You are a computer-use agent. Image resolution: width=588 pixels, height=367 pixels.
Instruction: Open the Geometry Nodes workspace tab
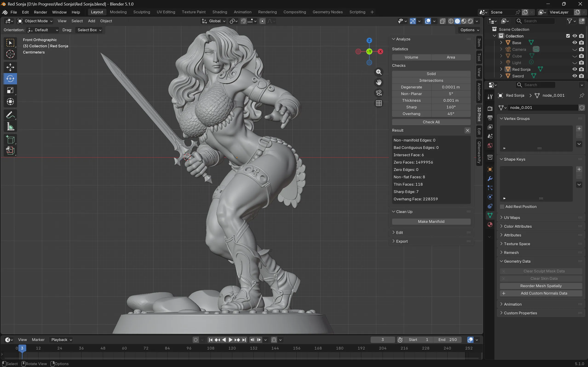328,12
